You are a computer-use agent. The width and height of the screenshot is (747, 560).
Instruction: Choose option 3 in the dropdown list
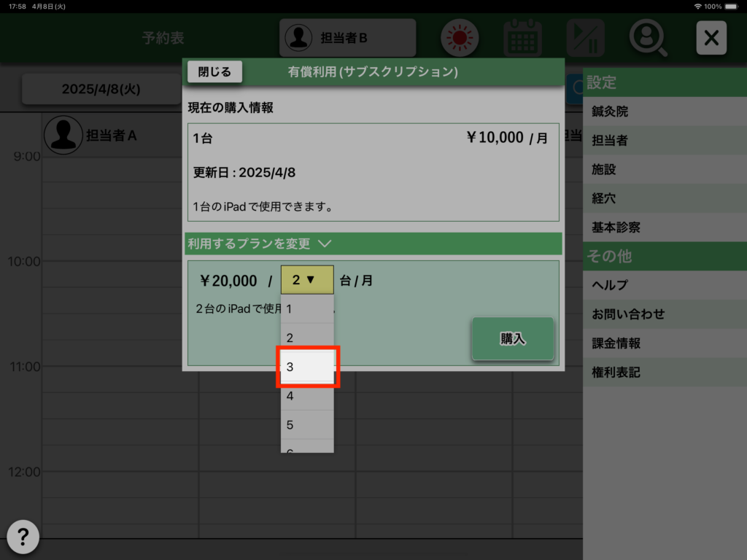307,367
